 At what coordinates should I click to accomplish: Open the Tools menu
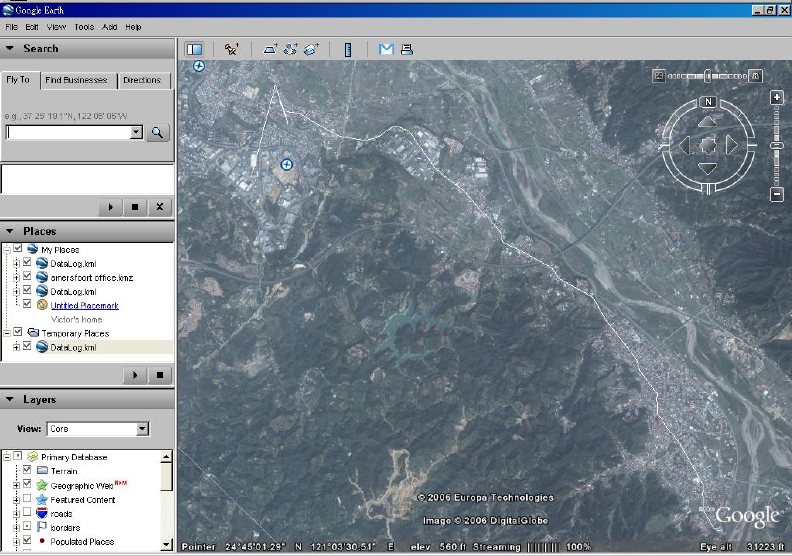(84, 27)
